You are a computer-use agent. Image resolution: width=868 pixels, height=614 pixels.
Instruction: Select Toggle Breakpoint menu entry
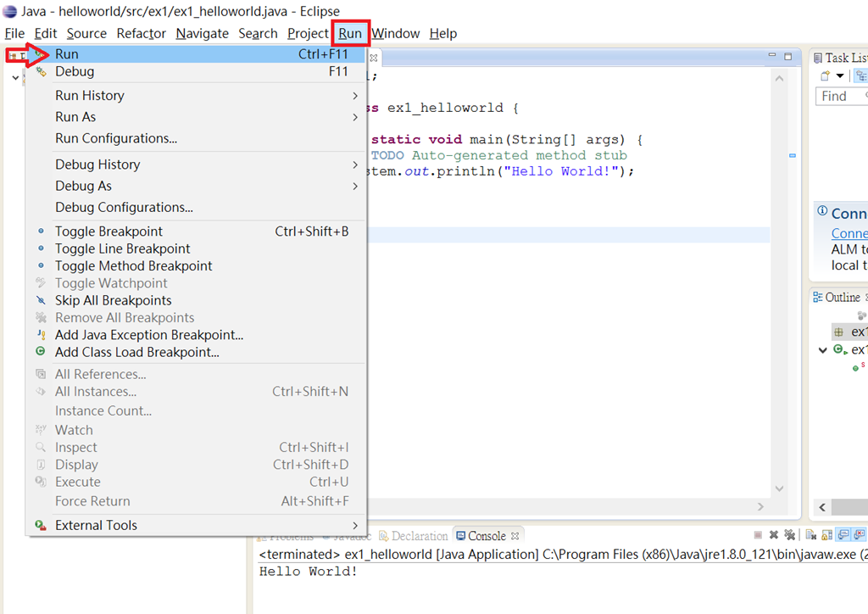click(x=196, y=232)
